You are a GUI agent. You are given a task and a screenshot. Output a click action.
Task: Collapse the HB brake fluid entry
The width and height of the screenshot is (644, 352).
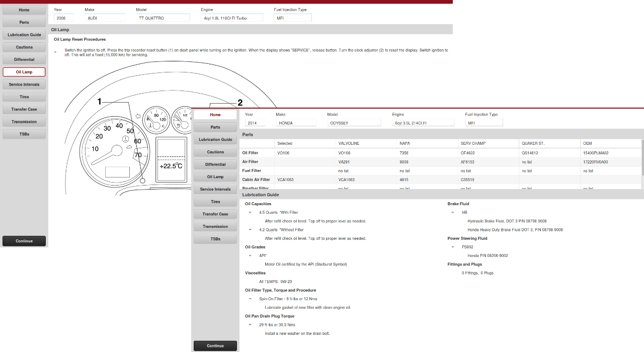452,212
